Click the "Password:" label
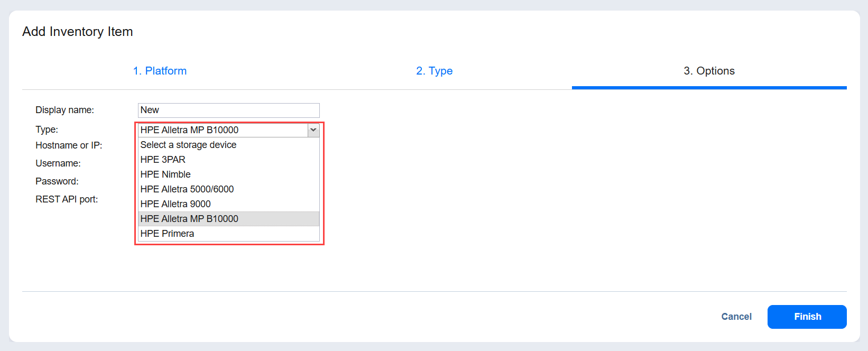Viewport: 868px width, 351px height. pyautogui.click(x=57, y=181)
